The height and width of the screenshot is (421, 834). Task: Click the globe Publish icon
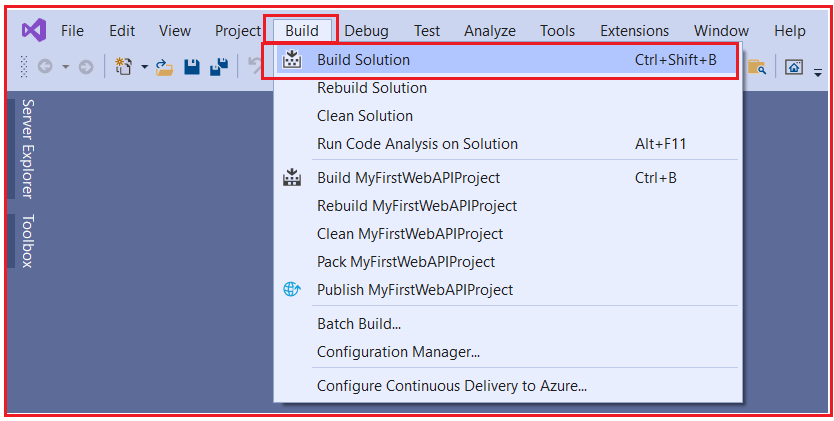pyautogui.click(x=291, y=290)
